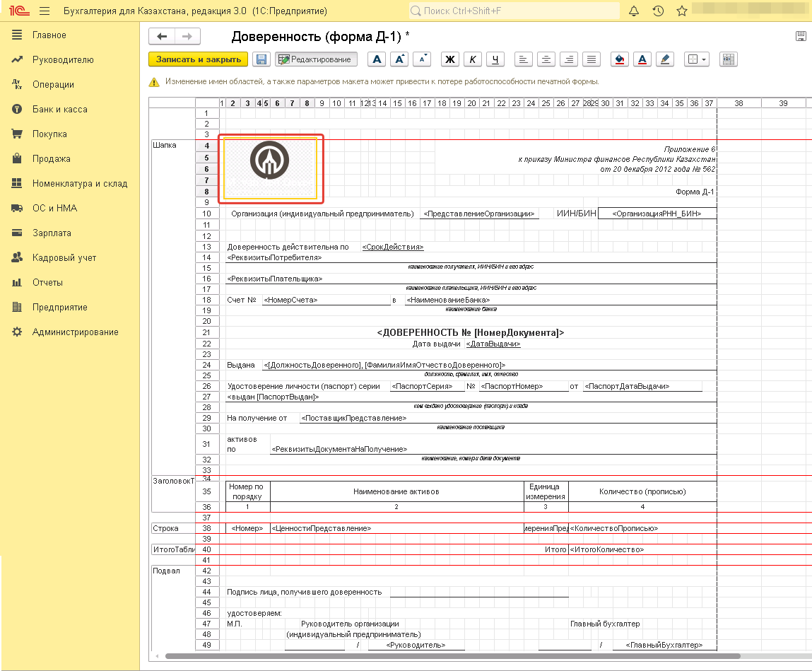Decrease font size

(x=421, y=59)
